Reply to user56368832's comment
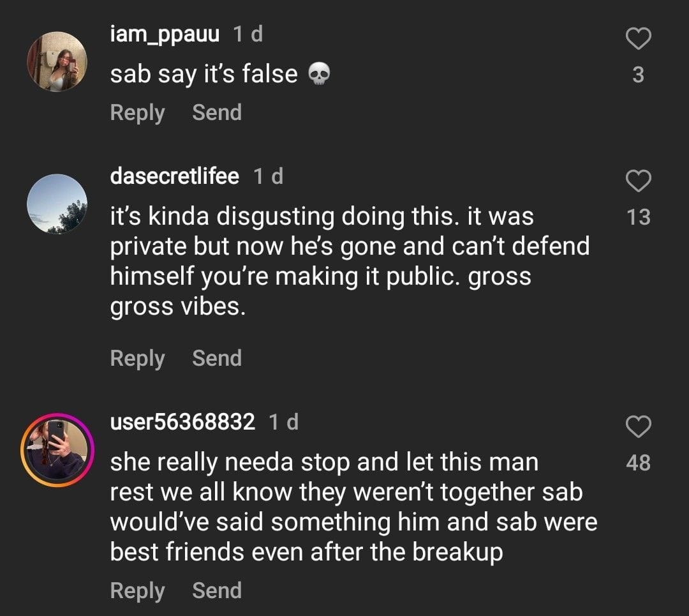 [137, 590]
